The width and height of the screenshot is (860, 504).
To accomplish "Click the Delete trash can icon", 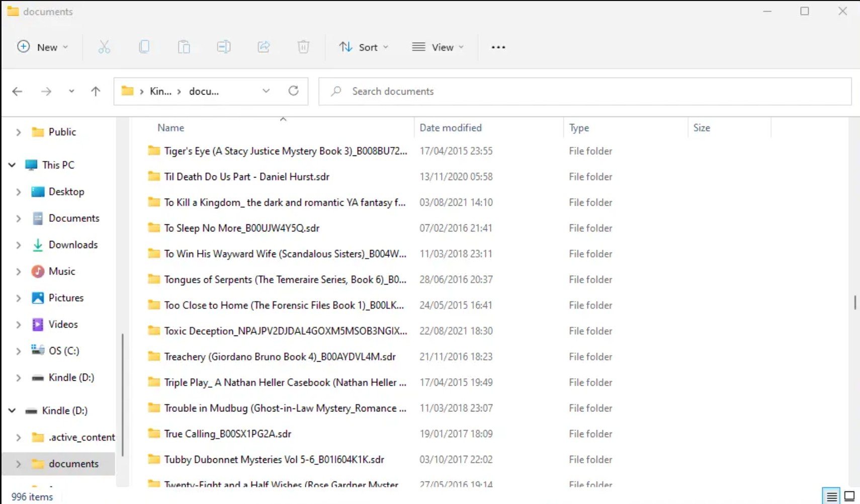I will [x=303, y=47].
